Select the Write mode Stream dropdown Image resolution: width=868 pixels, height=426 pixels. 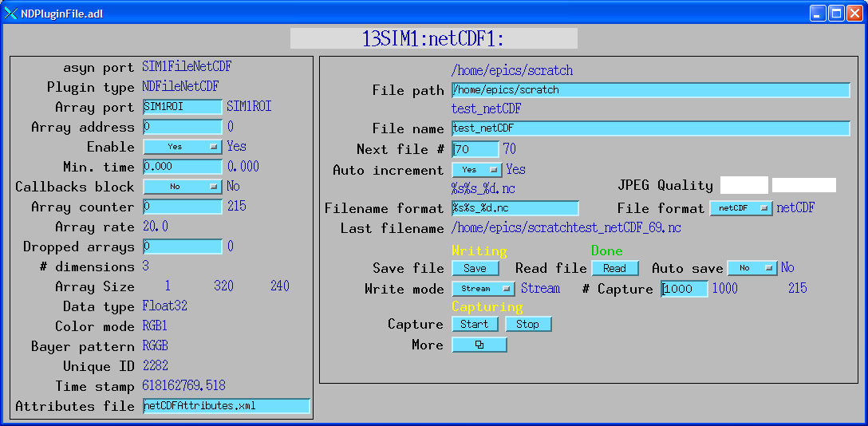483,289
